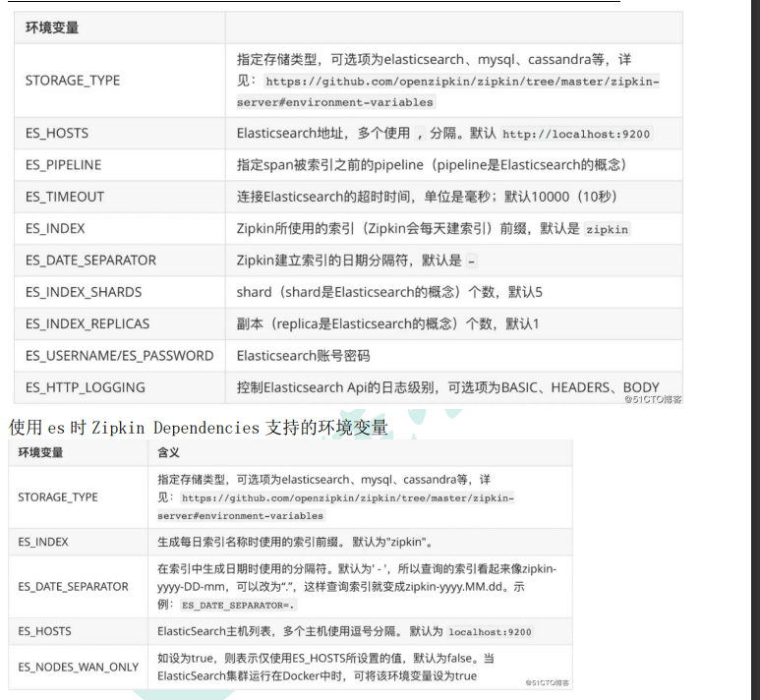Open the GitHub openzipkin link in upper table

(x=448, y=91)
